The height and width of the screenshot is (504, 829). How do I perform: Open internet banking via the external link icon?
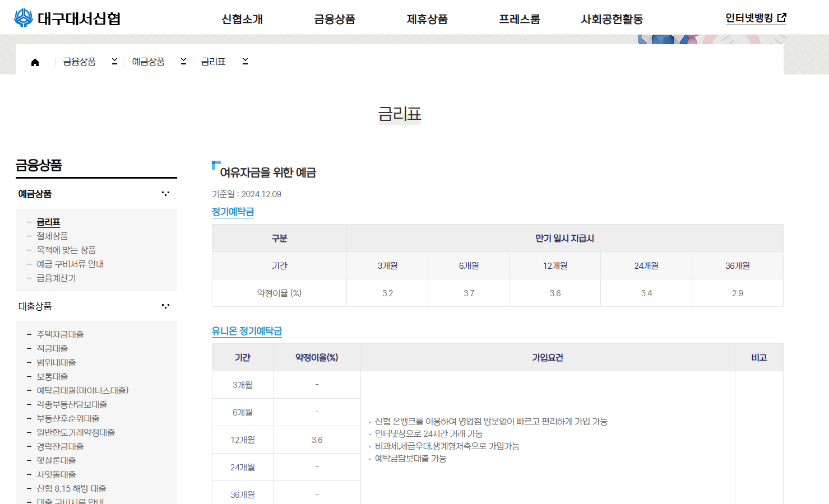coord(782,16)
